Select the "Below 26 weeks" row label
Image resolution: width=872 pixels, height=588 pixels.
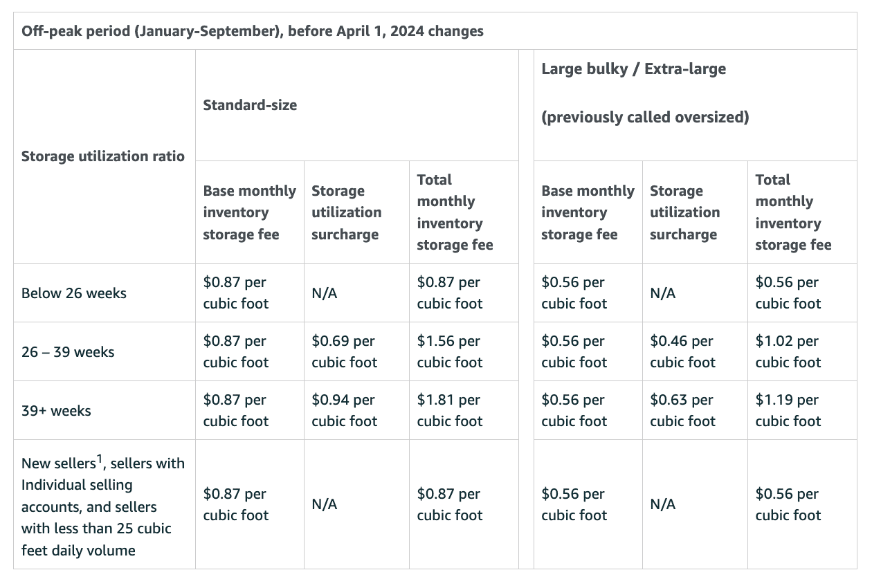point(74,293)
